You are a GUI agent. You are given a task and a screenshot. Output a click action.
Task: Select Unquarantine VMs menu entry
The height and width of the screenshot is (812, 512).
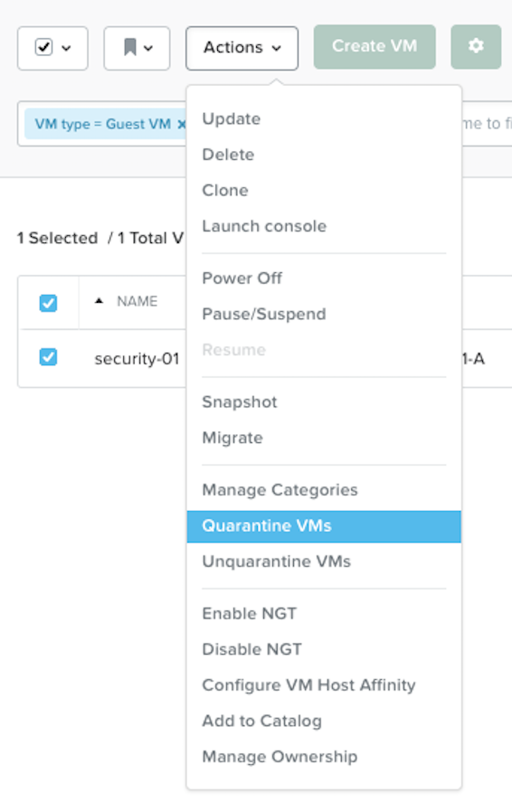(x=276, y=562)
